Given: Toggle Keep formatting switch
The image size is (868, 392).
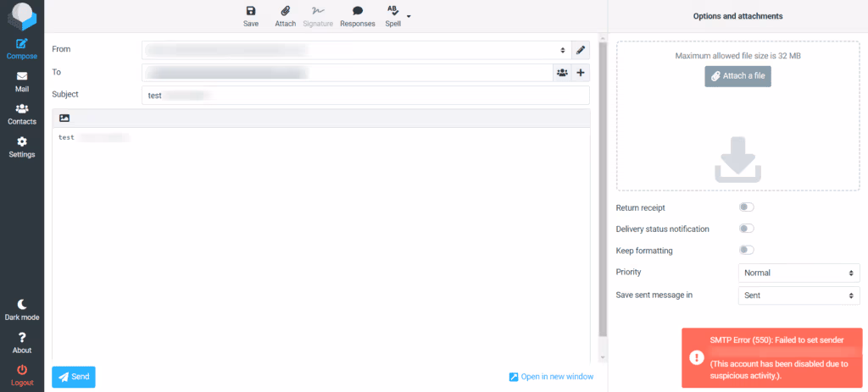Looking at the screenshot, I should [x=746, y=250].
